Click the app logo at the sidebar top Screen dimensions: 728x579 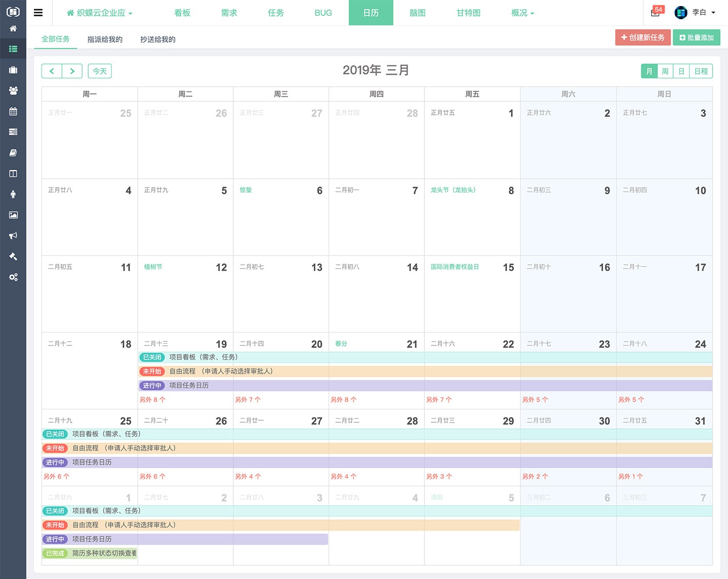point(13,11)
